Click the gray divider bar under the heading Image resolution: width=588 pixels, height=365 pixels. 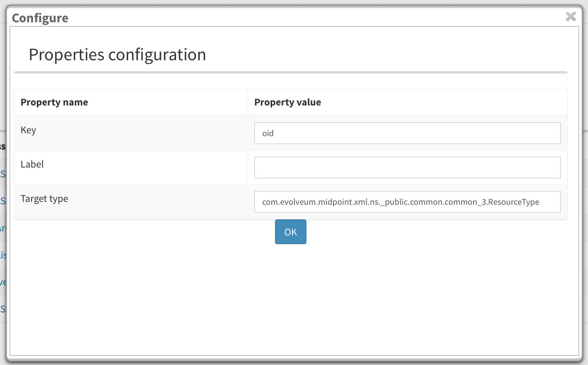290,72
